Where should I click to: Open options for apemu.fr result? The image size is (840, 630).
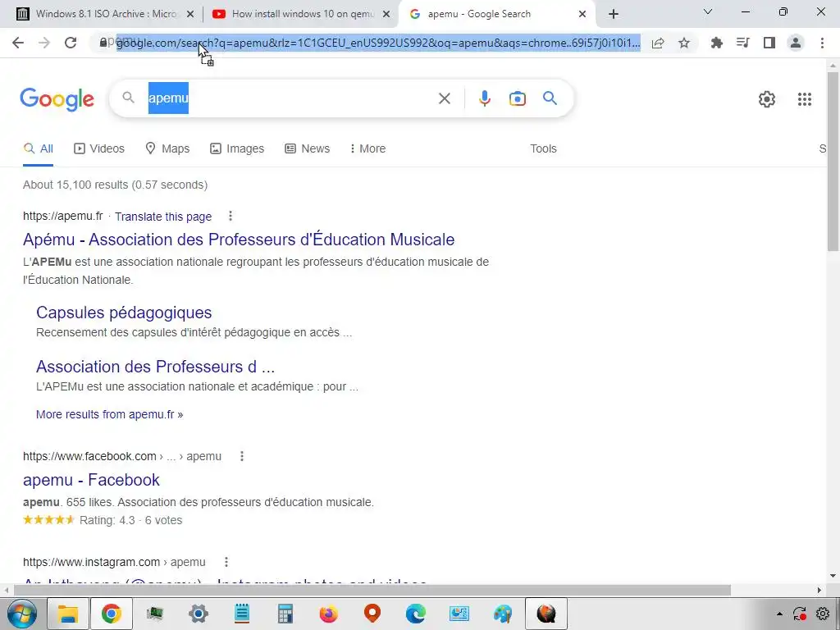tap(231, 216)
